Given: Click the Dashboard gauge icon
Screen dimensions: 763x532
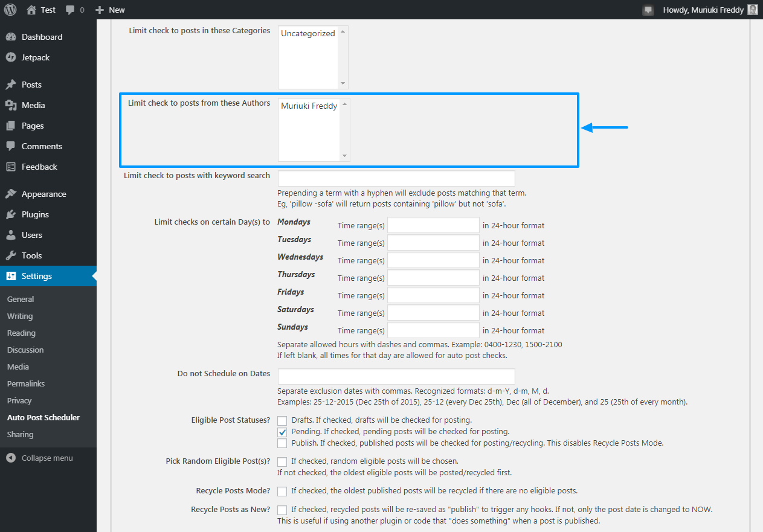Looking at the screenshot, I should (11, 37).
